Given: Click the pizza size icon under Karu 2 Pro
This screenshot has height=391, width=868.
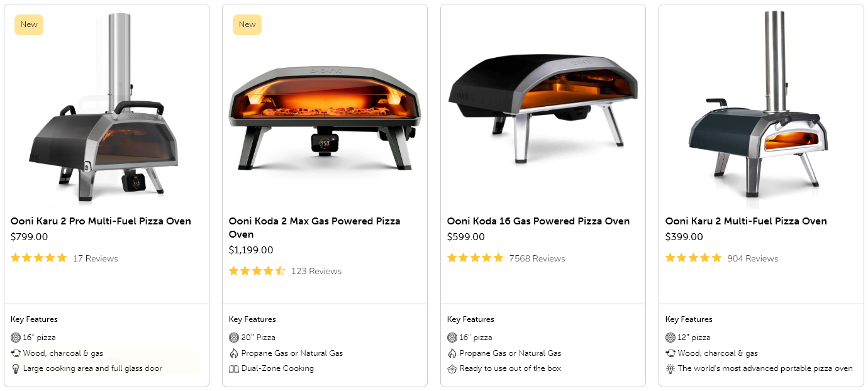Looking at the screenshot, I should click(16, 338).
